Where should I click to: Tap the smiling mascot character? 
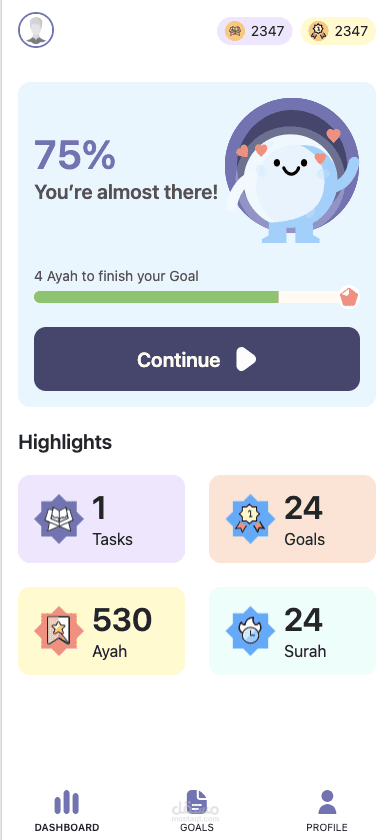pos(292,171)
